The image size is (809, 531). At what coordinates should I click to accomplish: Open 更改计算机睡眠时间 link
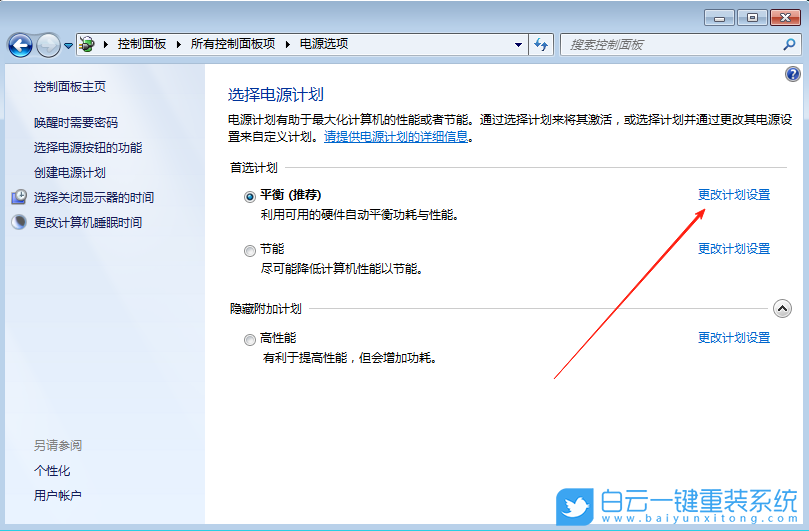pos(88,222)
